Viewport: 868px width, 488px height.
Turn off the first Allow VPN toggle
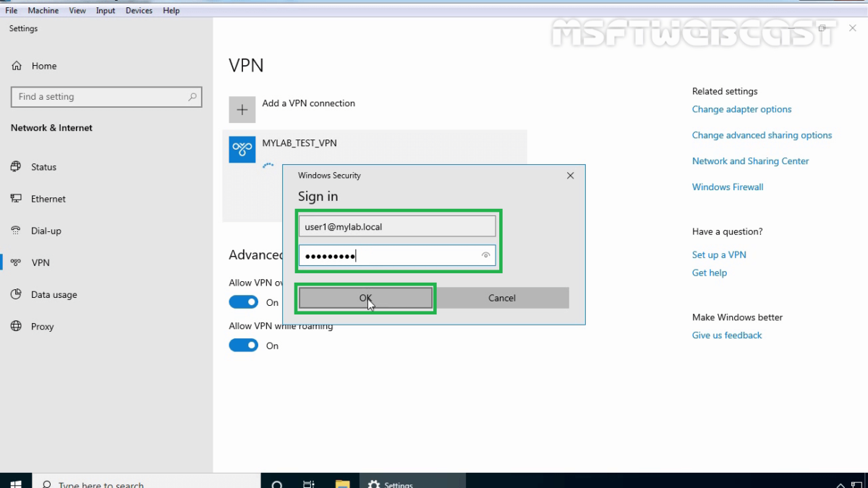pos(244,302)
